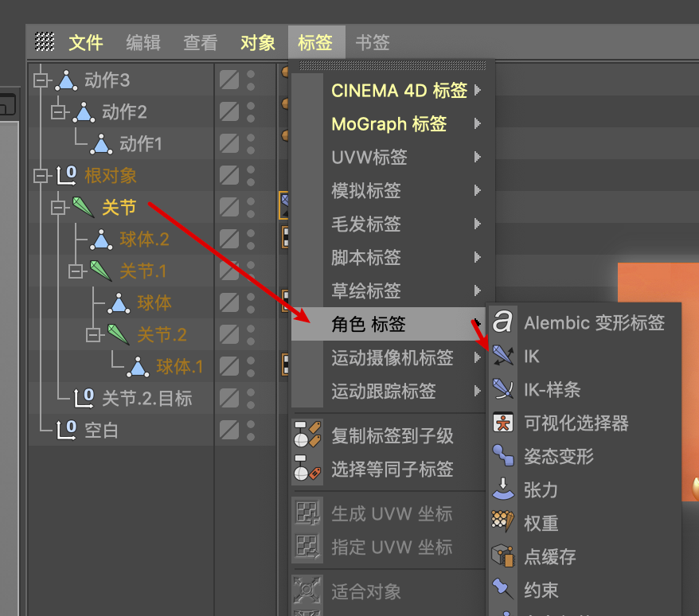
Task: Collapse the 动作2 tree node
Action: (x=58, y=112)
